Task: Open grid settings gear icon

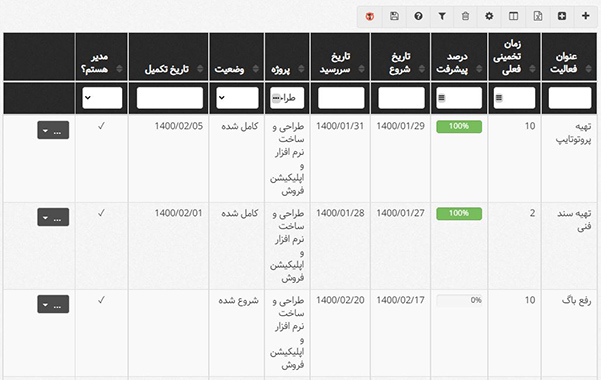Action: [489, 16]
